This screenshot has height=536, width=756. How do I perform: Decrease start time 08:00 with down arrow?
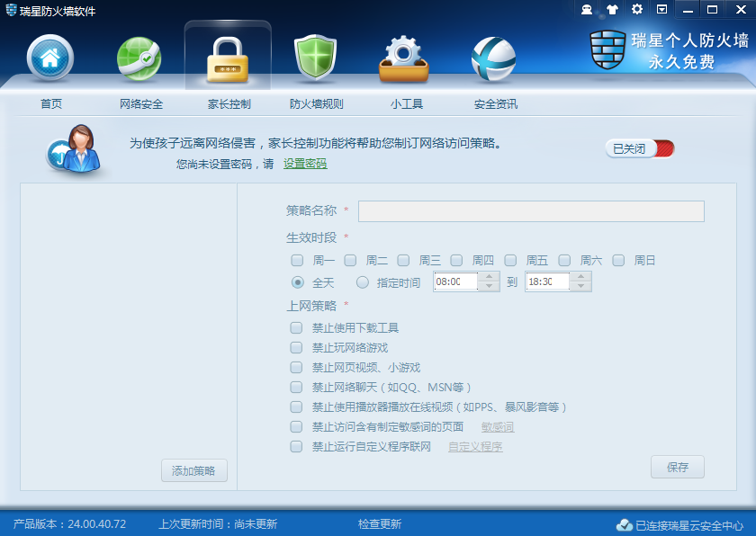pos(490,286)
